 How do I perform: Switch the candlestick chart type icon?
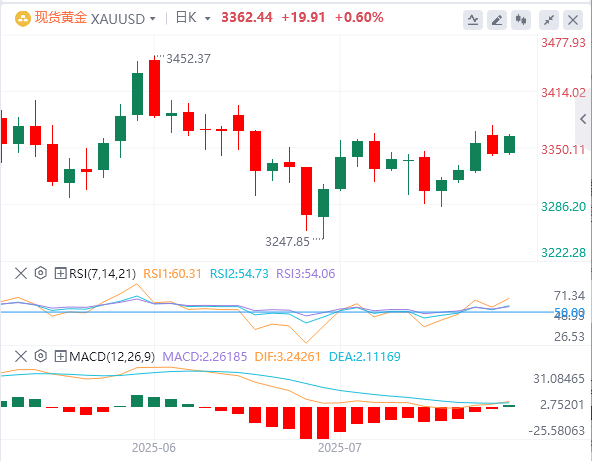(x=521, y=20)
